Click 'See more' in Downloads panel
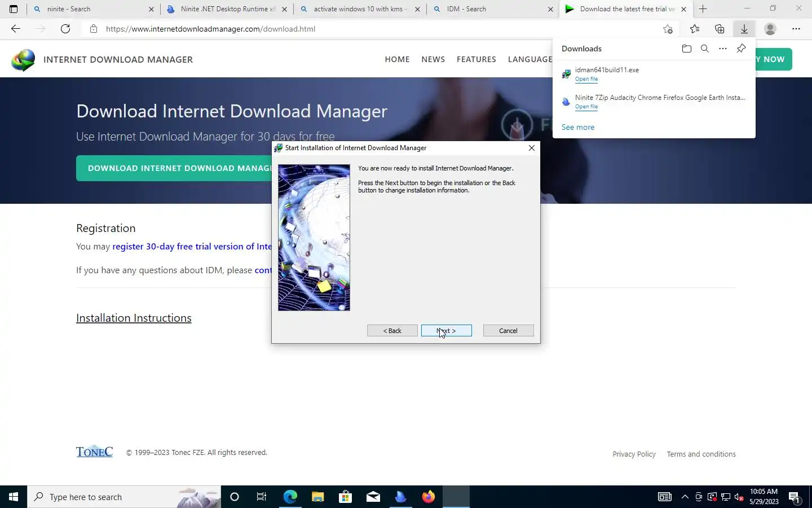 point(578,127)
